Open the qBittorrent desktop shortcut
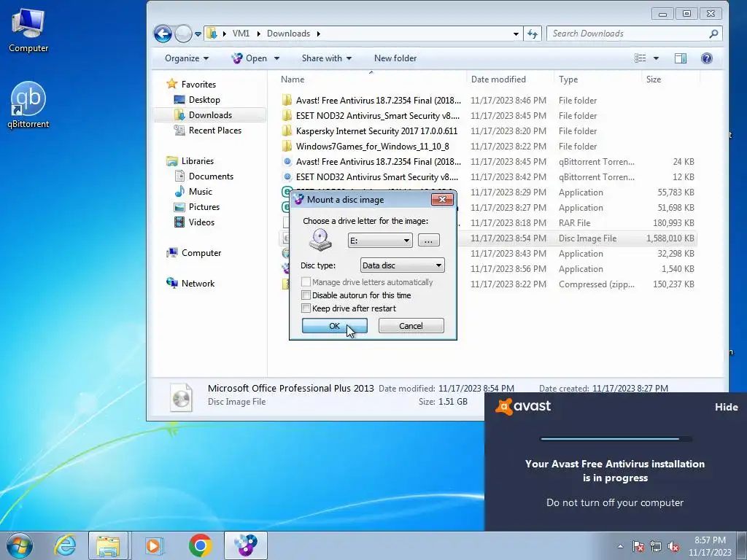 tap(28, 105)
